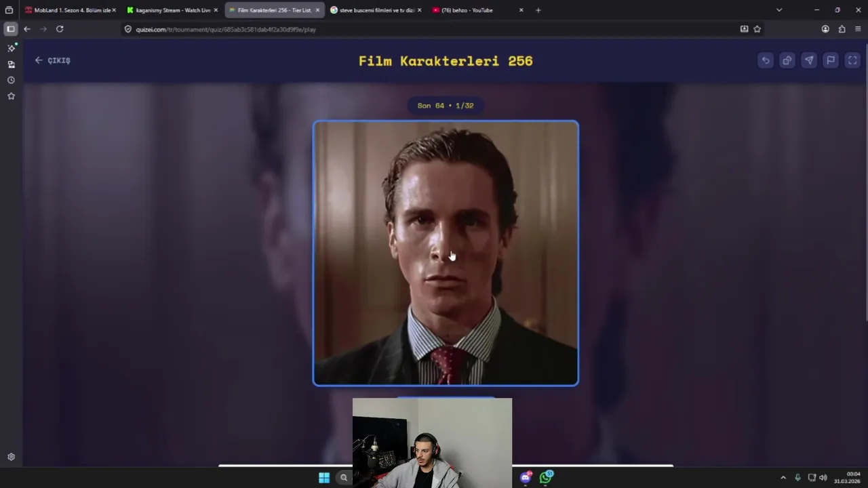Open the Windows Start menu
The image size is (868, 488).
(324, 478)
